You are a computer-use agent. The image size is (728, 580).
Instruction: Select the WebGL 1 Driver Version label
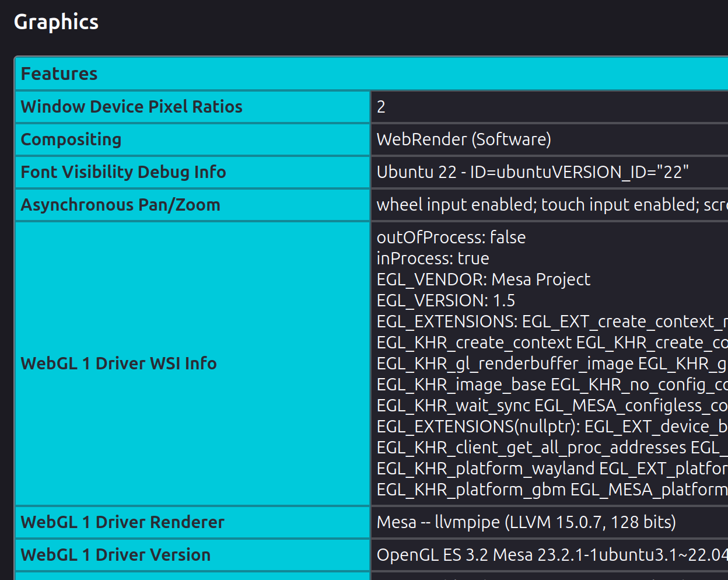pyautogui.click(x=116, y=555)
